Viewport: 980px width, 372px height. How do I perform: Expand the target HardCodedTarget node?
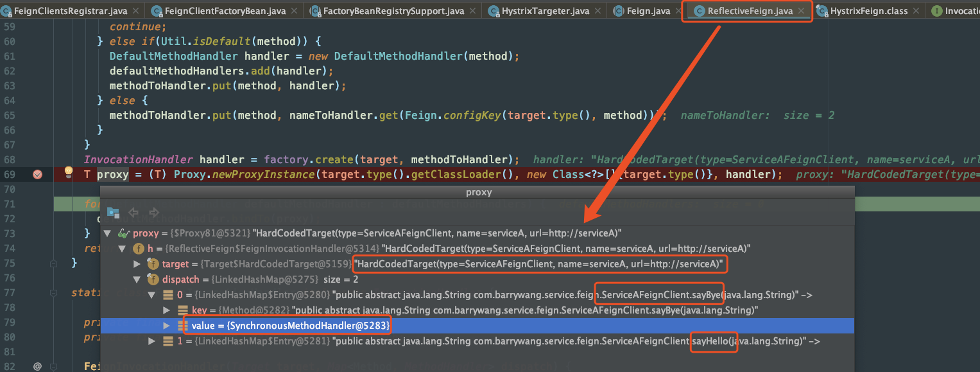(137, 264)
